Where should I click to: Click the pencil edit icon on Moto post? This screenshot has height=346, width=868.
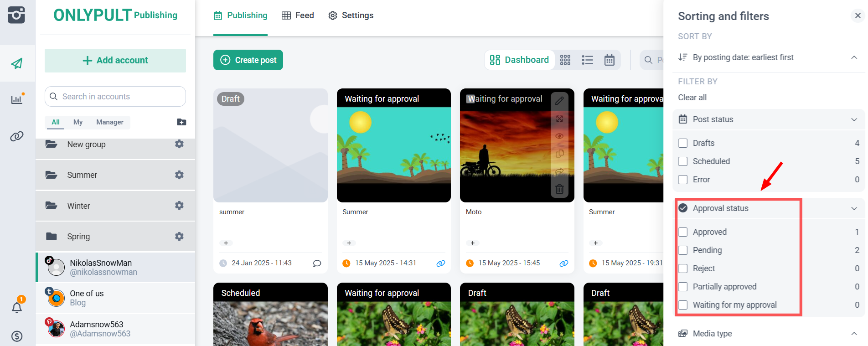[559, 101]
